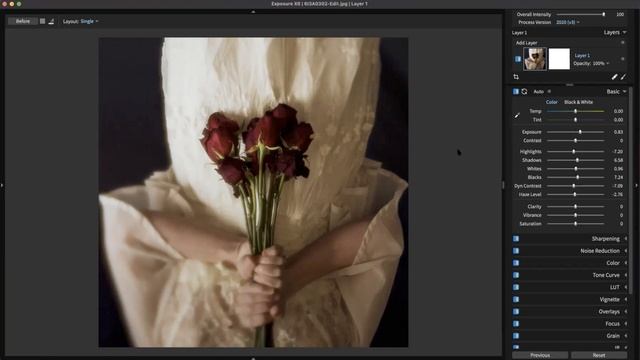Select the Crop tool icon

point(516,77)
